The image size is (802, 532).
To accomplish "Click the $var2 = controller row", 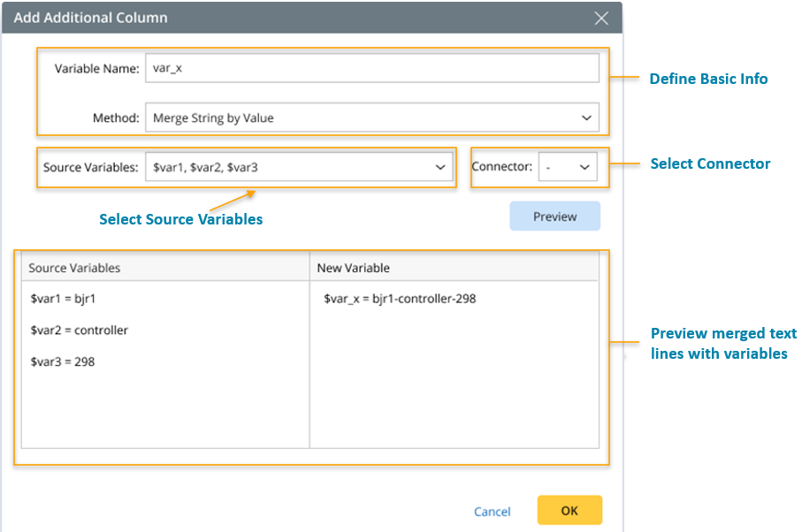I will [x=79, y=331].
